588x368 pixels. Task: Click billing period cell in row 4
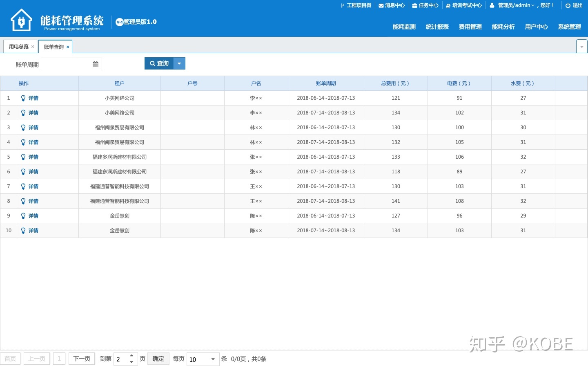(x=326, y=142)
